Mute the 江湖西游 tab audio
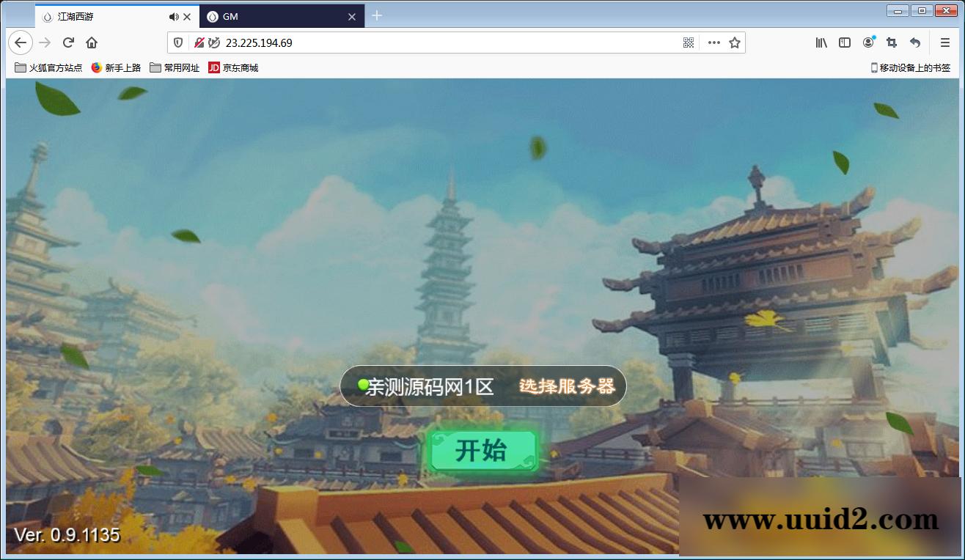 [173, 16]
